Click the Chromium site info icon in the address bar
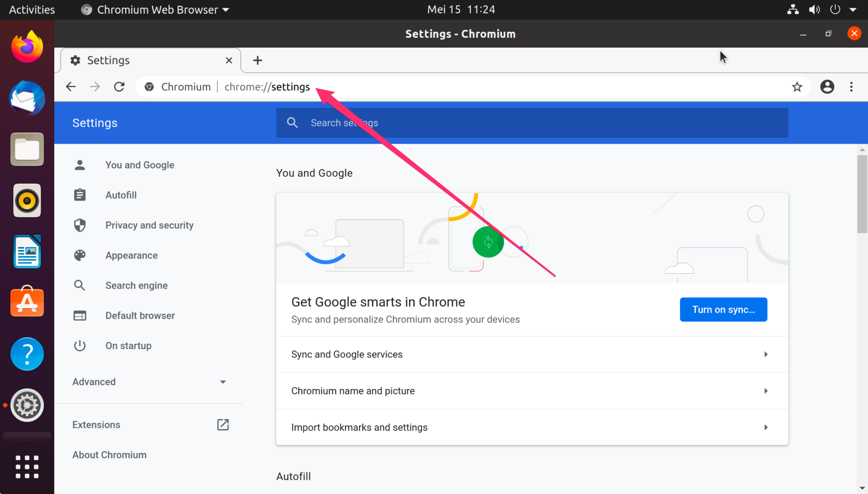 click(149, 87)
